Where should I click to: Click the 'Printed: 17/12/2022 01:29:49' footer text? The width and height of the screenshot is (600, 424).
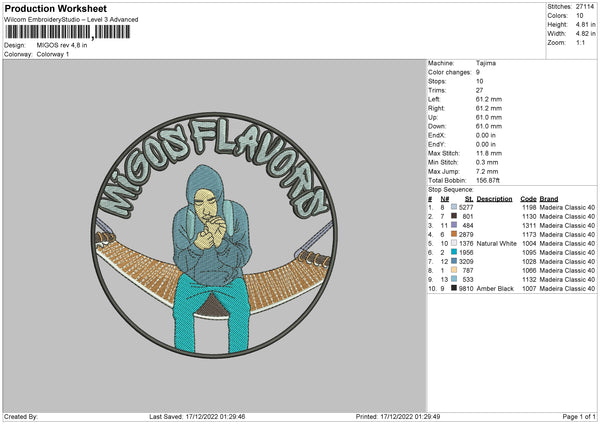(x=398, y=416)
